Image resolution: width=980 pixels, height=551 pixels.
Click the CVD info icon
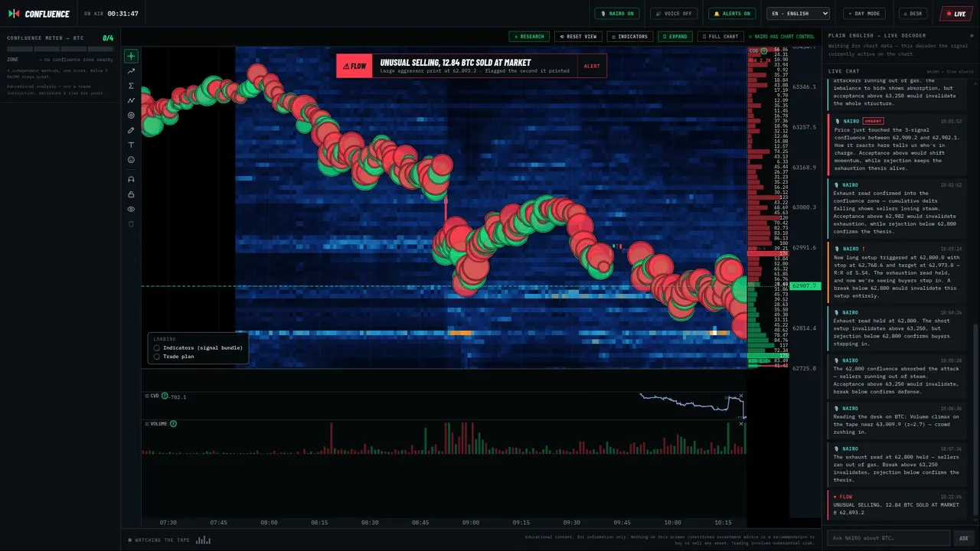point(165,396)
